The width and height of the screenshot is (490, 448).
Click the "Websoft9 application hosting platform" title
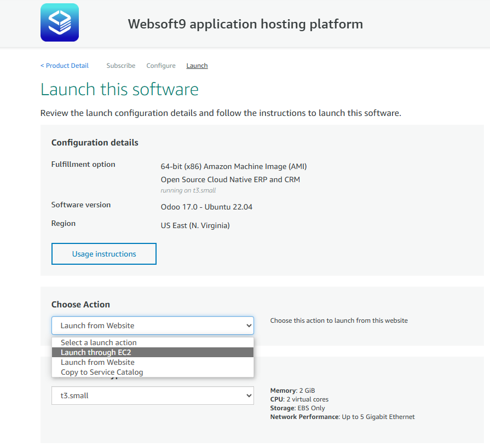(x=245, y=24)
